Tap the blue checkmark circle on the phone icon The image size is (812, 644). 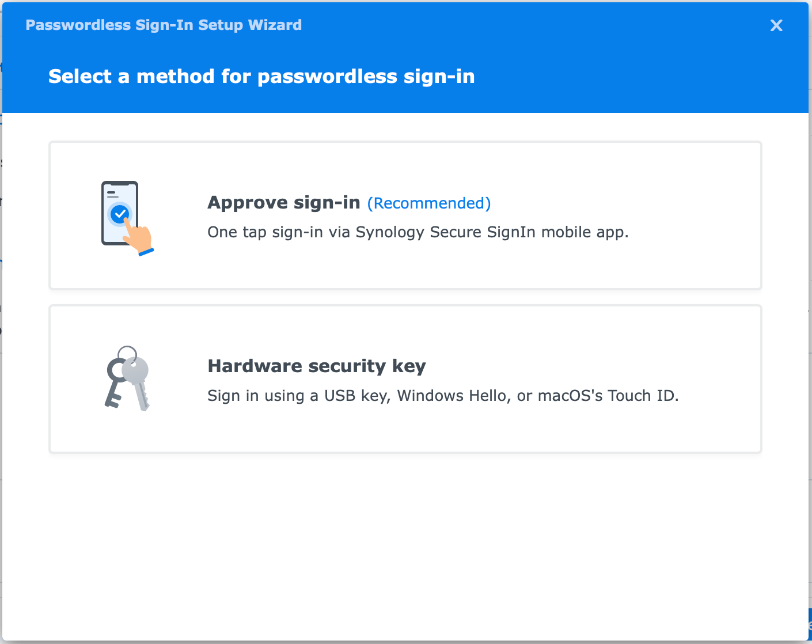pyautogui.click(x=120, y=215)
